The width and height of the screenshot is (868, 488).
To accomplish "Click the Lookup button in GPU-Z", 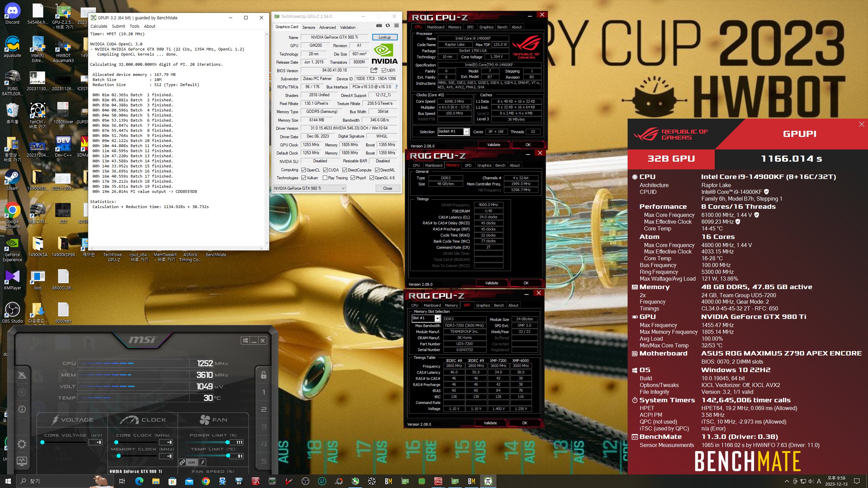I will [385, 37].
